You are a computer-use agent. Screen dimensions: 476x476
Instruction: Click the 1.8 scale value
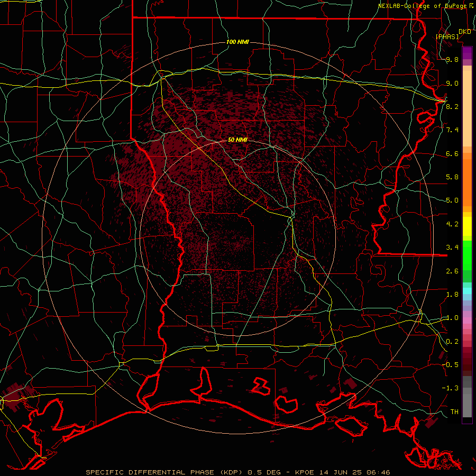452,295
